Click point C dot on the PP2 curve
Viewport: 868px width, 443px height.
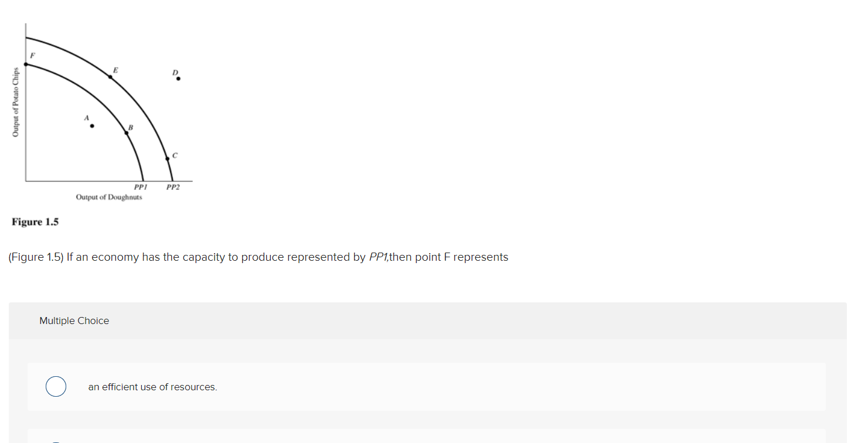click(x=167, y=158)
